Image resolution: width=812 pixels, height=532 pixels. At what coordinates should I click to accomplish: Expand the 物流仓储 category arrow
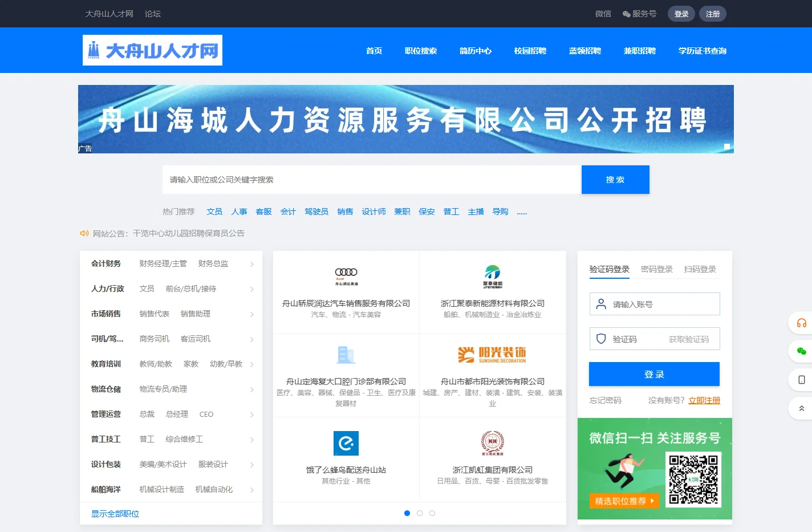[252, 389]
